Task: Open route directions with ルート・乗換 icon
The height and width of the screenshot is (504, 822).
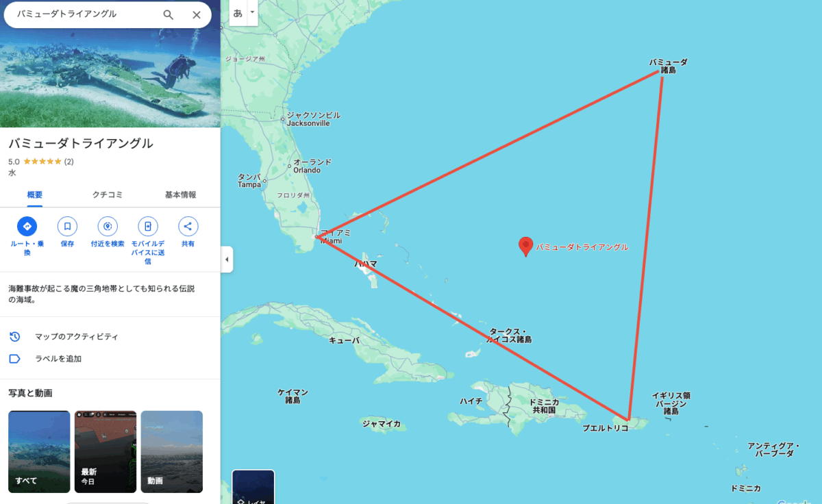Action: (27, 226)
